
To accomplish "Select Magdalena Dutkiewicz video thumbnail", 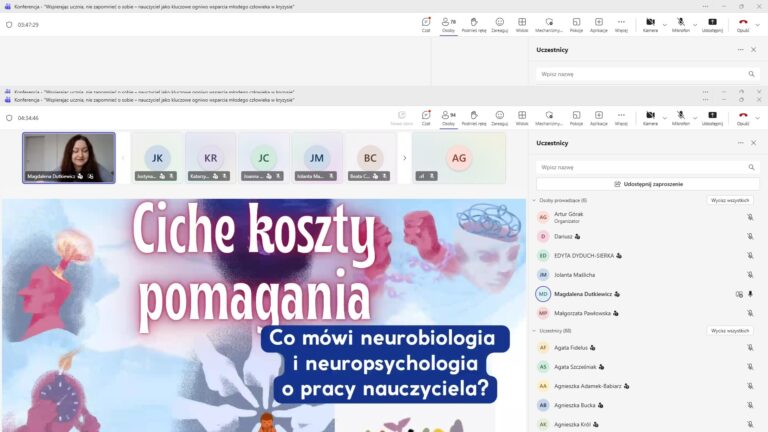I will coord(69,158).
